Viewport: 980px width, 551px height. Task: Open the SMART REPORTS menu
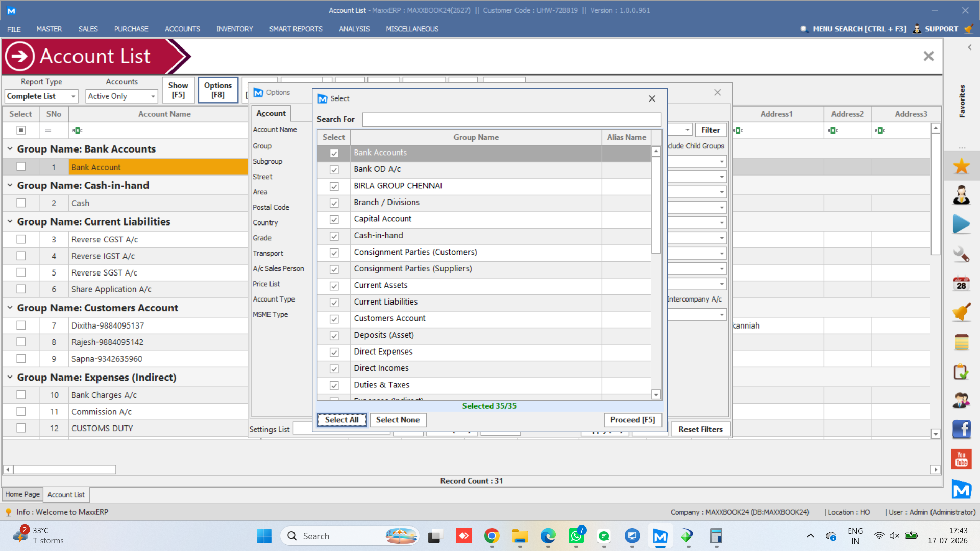(x=296, y=29)
